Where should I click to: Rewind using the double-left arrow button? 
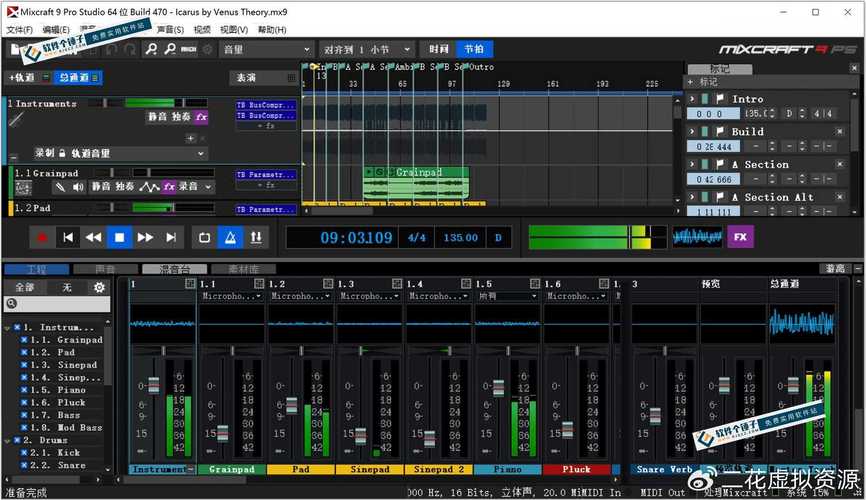tap(93, 237)
